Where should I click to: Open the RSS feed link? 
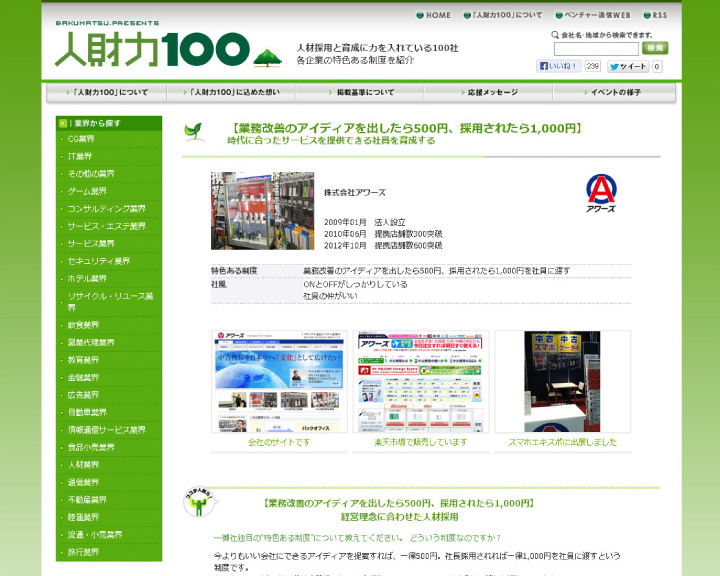tap(655, 15)
